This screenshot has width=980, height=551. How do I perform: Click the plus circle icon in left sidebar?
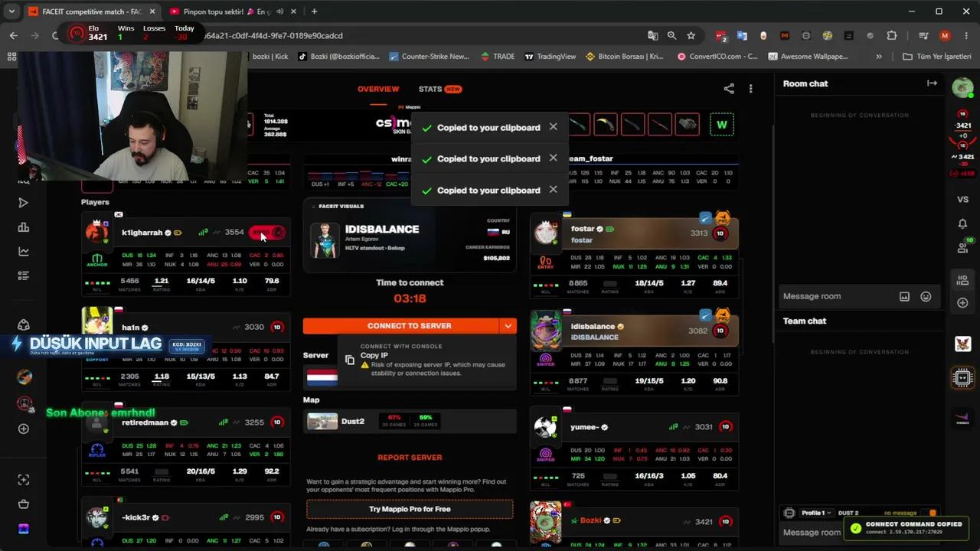pos(23,429)
